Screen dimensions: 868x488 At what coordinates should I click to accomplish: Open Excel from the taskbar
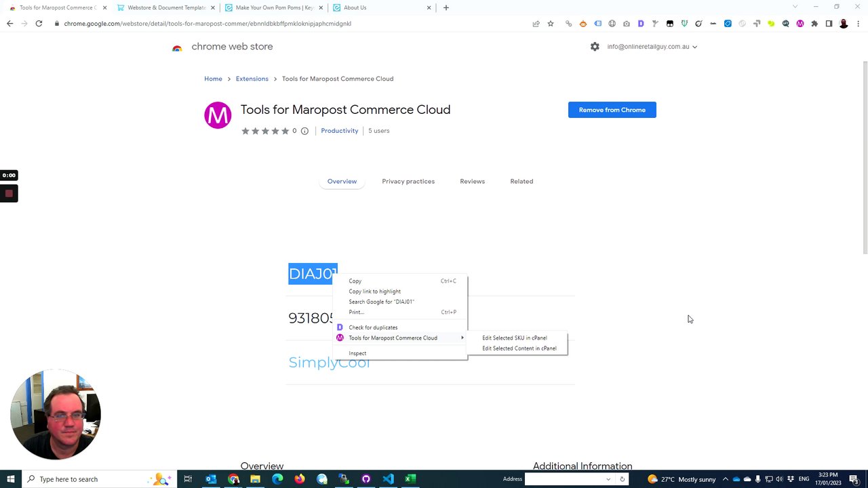coord(410,479)
